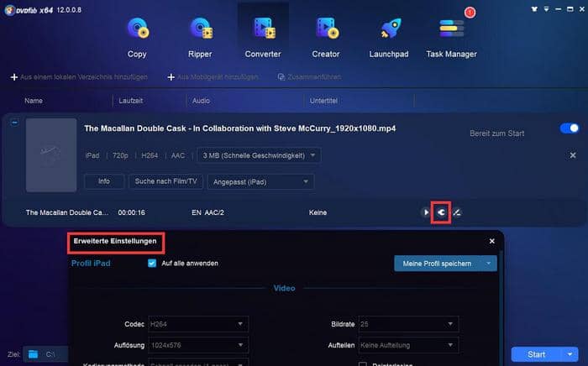Click the Start button
This screenshot has height=366, width=588.
[x=537, y=354]
